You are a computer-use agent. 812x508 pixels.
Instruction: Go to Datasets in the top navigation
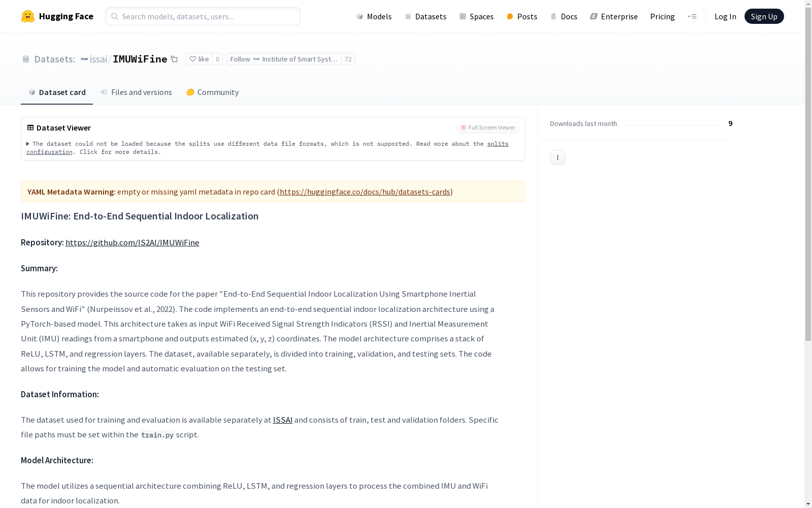[425, 16]
